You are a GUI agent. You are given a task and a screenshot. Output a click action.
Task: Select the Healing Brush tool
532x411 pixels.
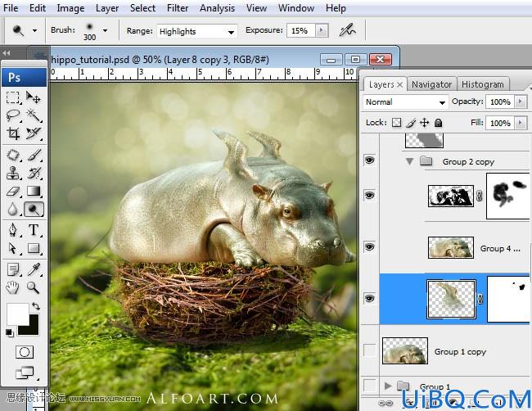[x=13, y=155]
